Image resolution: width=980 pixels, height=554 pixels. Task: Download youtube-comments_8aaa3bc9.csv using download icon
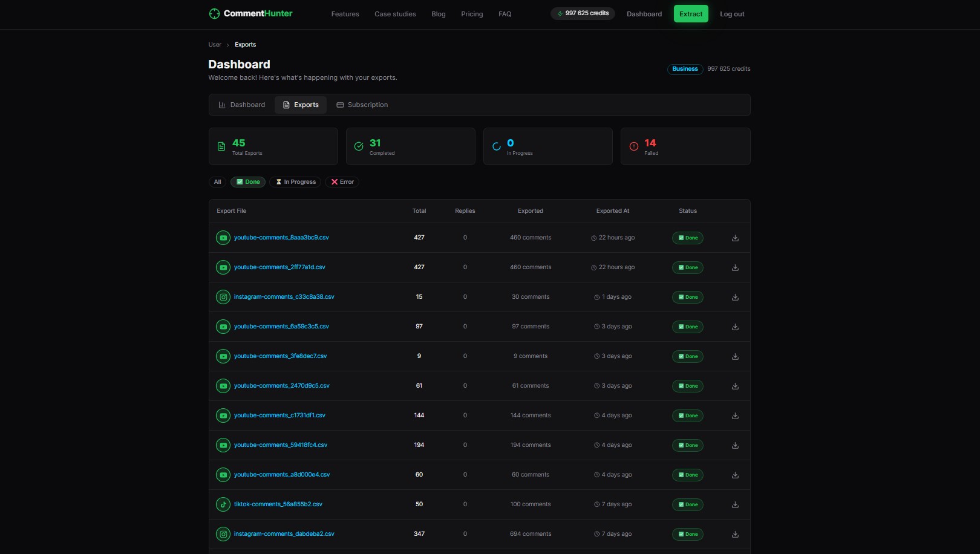tap(735, 238)
